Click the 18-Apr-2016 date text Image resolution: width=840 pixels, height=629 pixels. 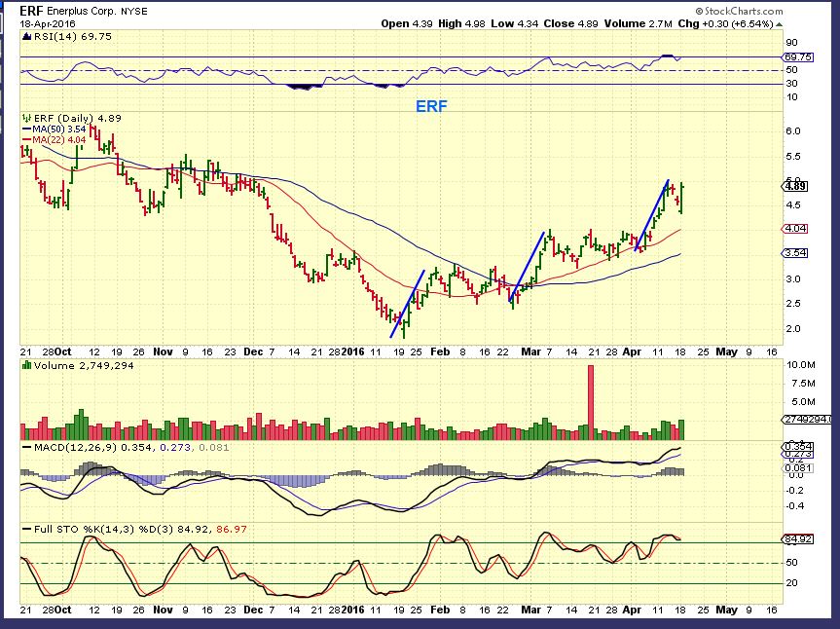(x=48, y=24)
